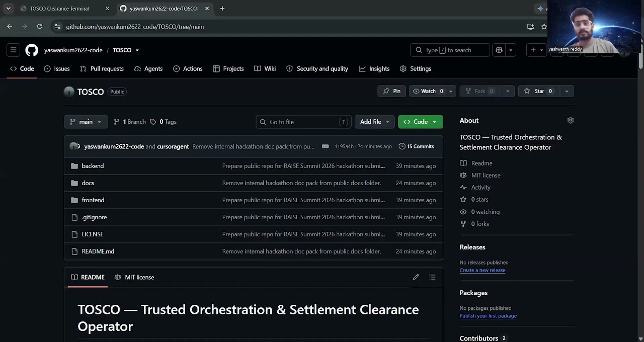Expand the Add file dropdown

point(375,122)
